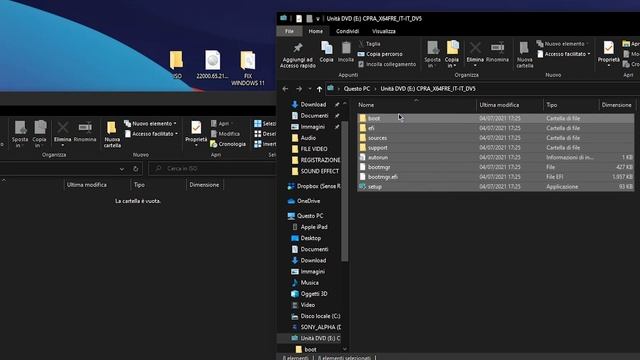Sort by Dimensione column in DVD window
Screen dimensions: 640x360
(x=617, y=105)
